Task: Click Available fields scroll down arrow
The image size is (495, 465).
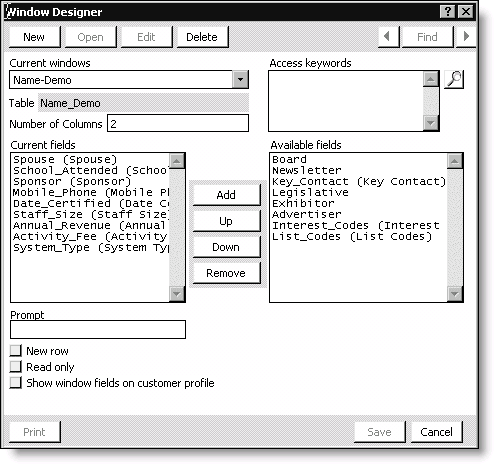Action: [455, 294]
